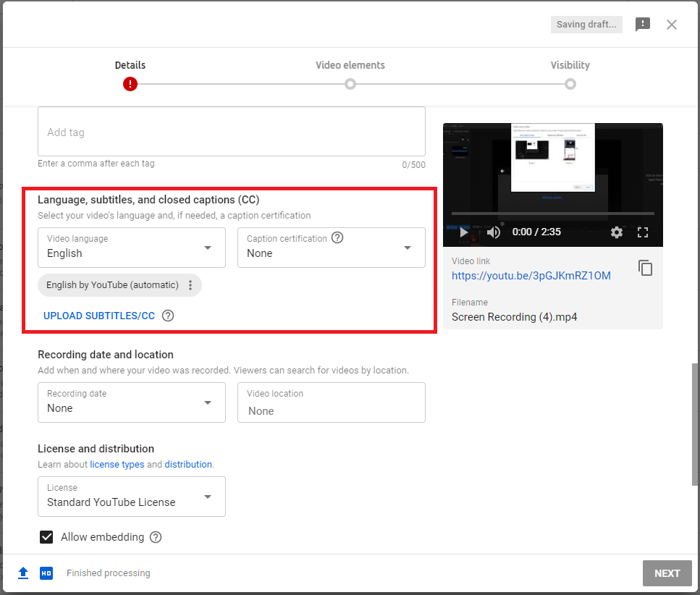Enter fullscreen in video preview

point(642,232)
